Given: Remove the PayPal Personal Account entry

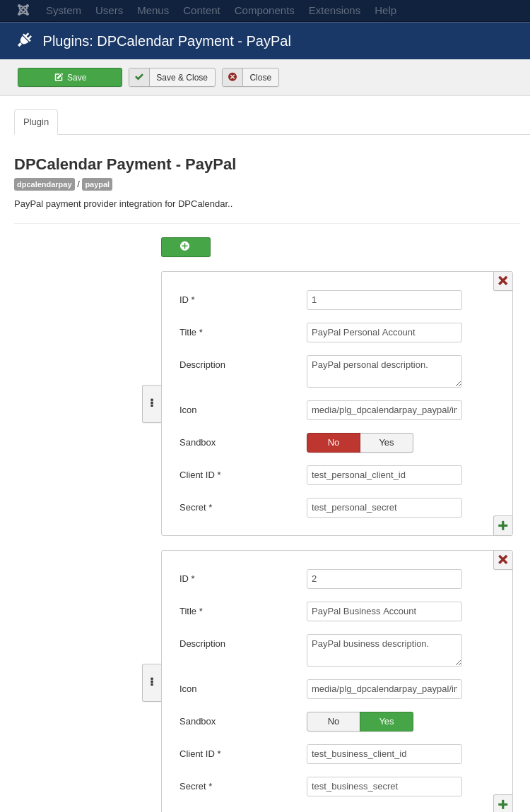Looking at the screenshot, I should click(x=502, y=281).
